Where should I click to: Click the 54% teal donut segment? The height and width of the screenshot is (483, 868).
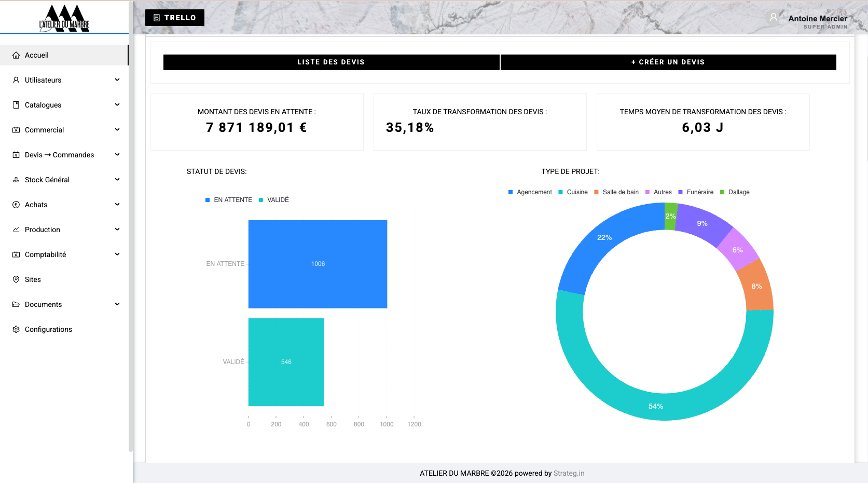[x=656, y=406]
